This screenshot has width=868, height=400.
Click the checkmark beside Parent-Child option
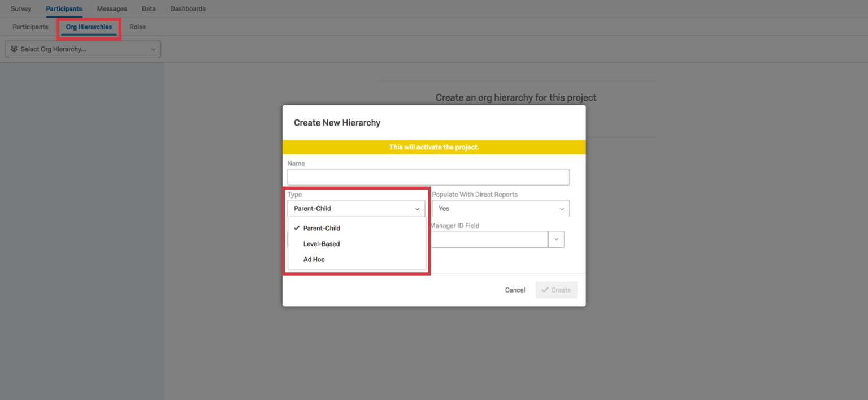tap(296, 228)
